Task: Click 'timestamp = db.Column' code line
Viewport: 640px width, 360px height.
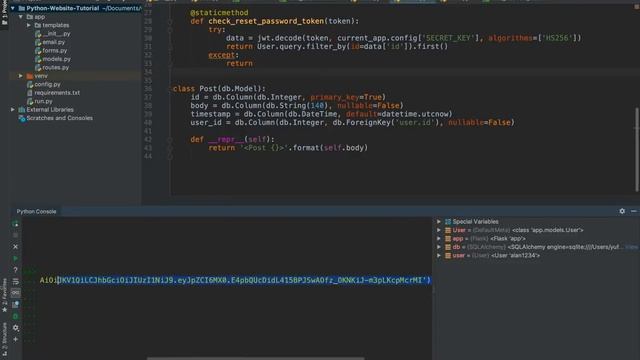Action: coord(321,114)
